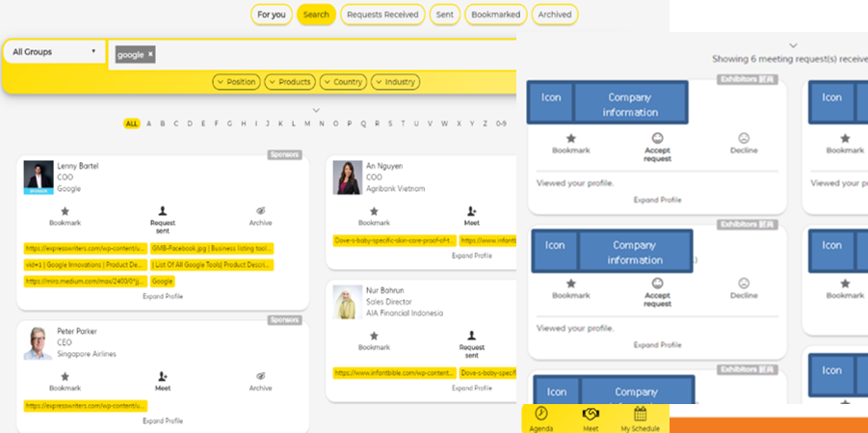Expand the Country filter
This screenshot has height=433, width=868.
tap(343, 82)
